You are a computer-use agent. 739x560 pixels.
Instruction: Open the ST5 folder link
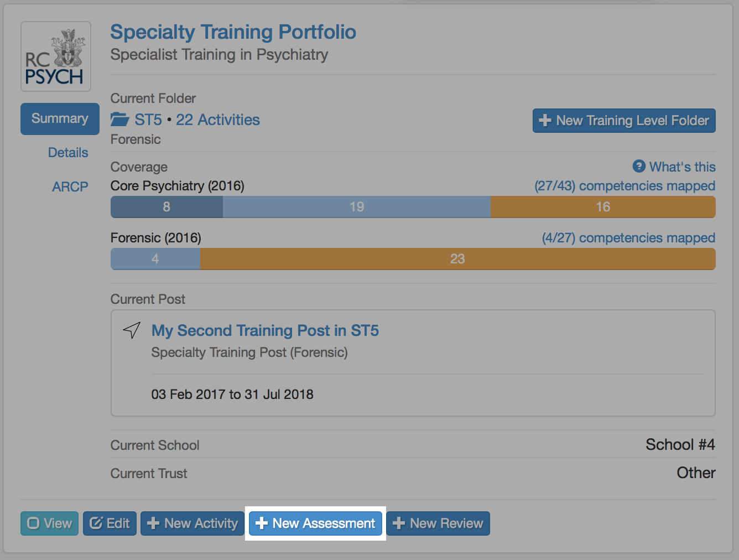(x=148, y=120)
